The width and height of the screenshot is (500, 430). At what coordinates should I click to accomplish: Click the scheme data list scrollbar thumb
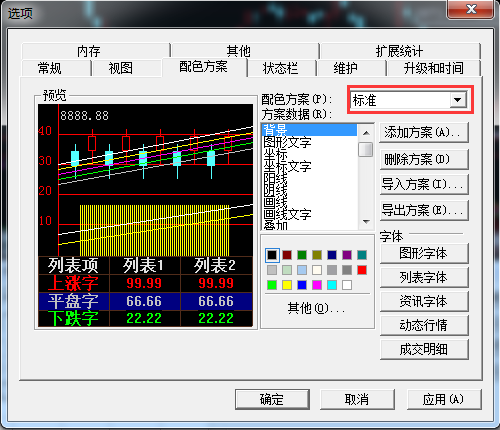tap(366, 149)
